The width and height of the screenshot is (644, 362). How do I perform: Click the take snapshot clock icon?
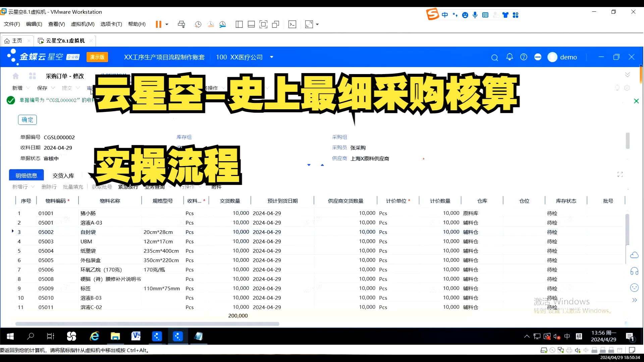click(198, 24)
